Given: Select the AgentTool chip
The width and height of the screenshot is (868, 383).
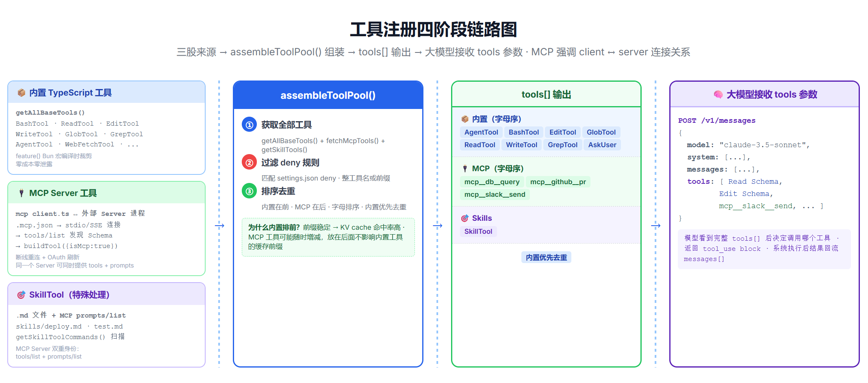Looking at the screenshot, I should [481, 132].
